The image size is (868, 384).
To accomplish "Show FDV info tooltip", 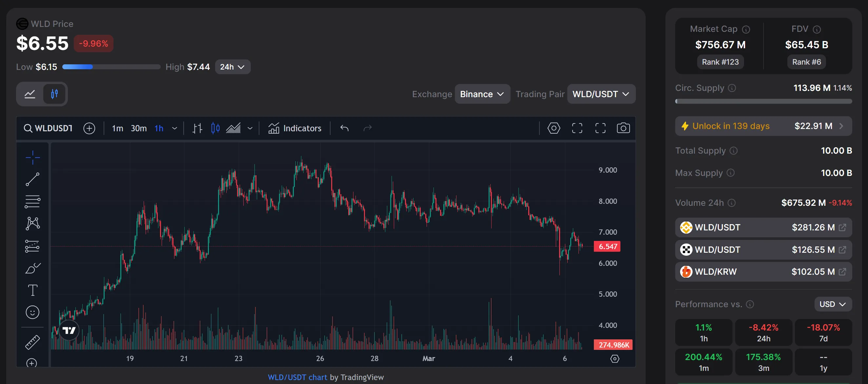I will 817,29.
